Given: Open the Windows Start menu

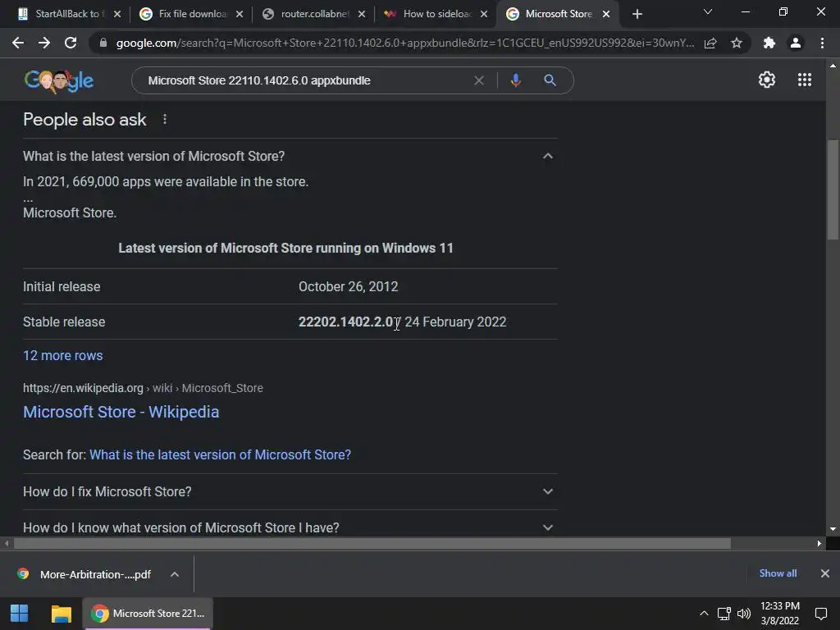Looking at the screenshot, I should pyautogui.click(x=20, y=614).
